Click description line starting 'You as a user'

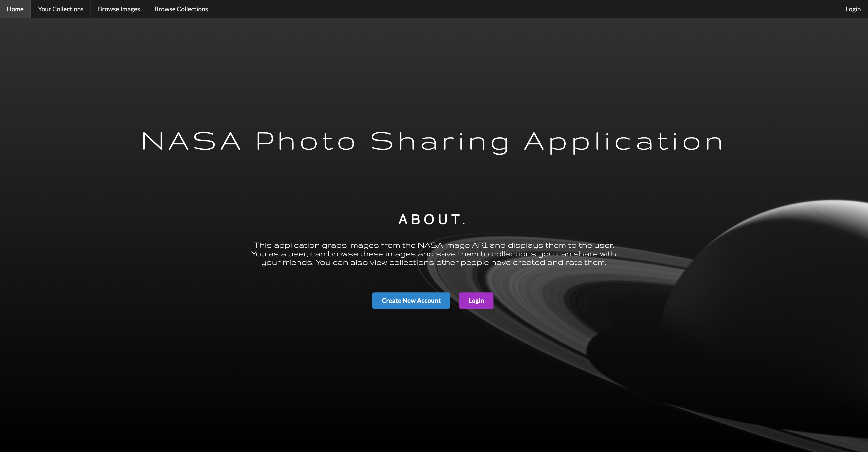[433, 254]
